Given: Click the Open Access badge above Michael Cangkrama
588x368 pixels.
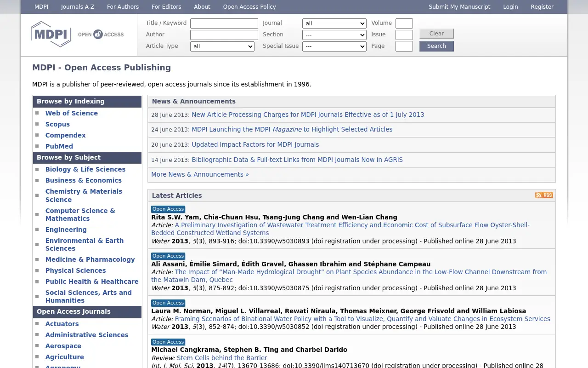Looking at the screenshot, I should [168, 342].
